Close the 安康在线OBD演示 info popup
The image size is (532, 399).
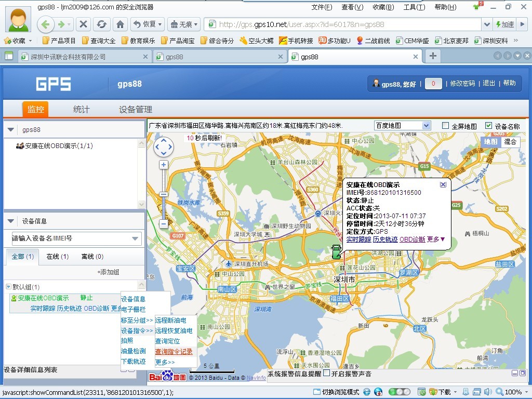[x=443, y=184]
